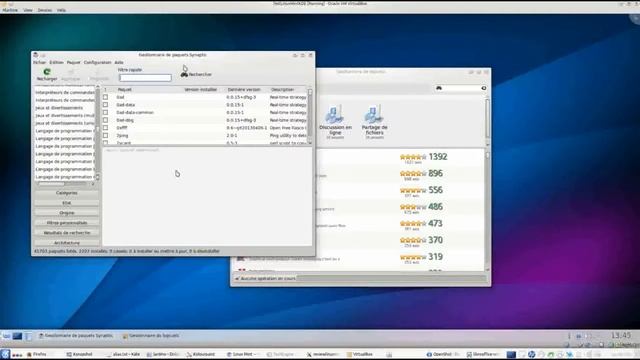Viewport: 640px width, 360px height.
Task: Click clear icon in software manager search box
Action: (x=484, y=88)
